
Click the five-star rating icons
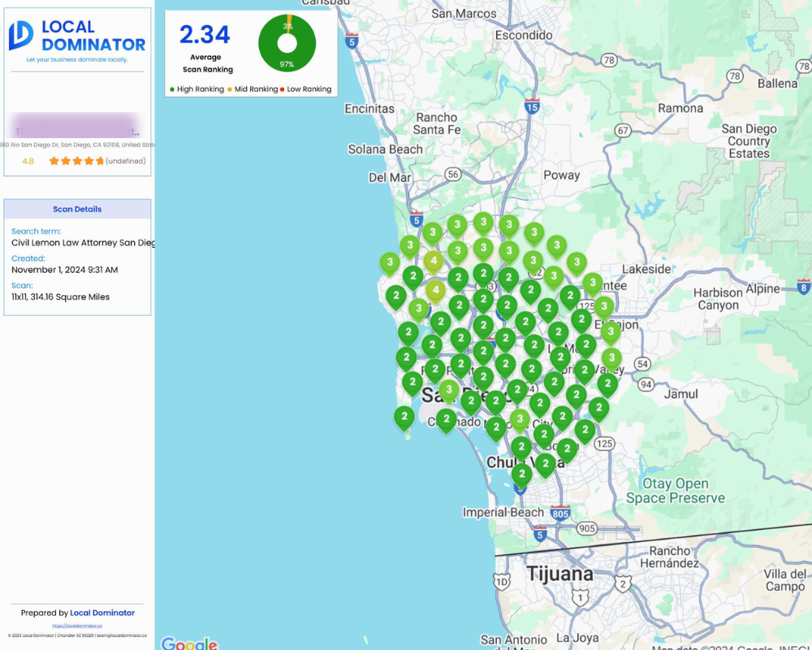coord(76,161)
